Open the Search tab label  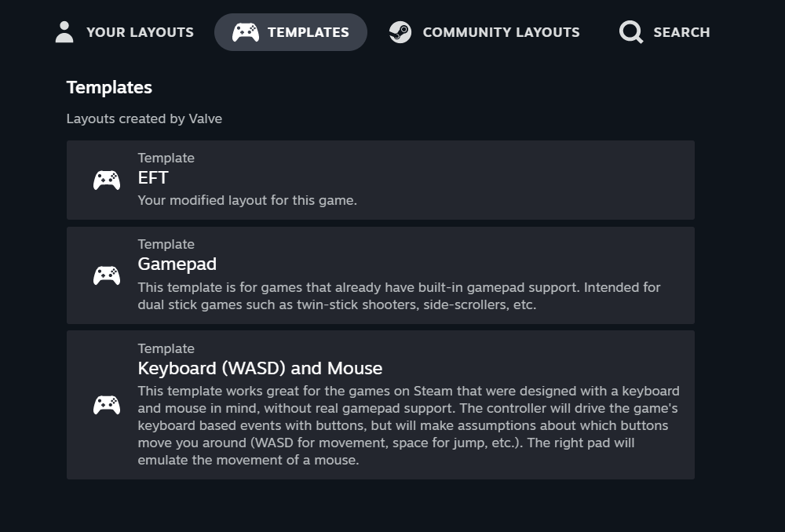[x=681, y=32]
